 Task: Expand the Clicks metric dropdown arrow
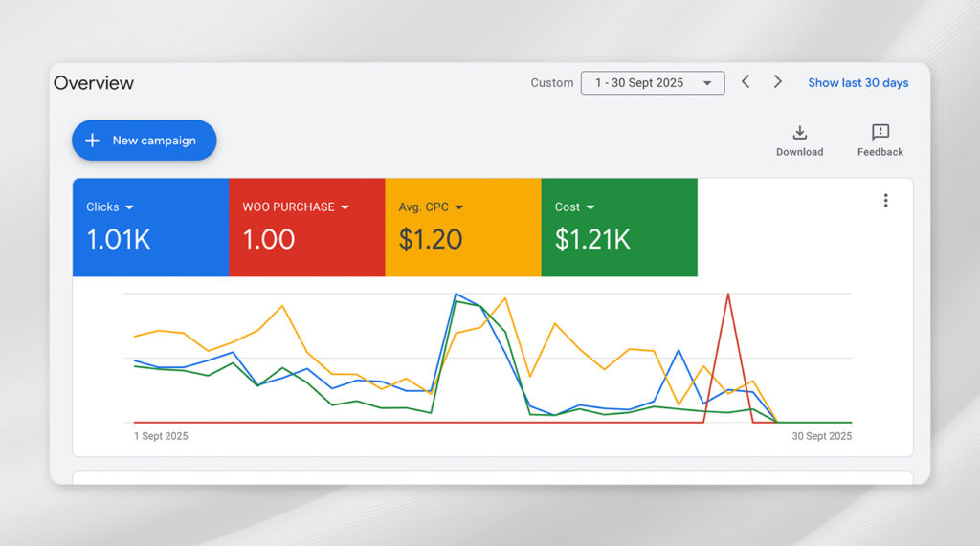point(129,207)
